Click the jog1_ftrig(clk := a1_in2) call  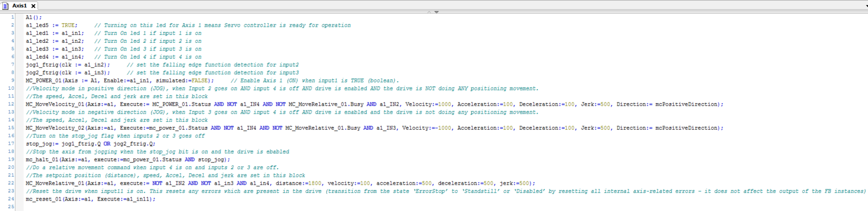pyautogui.click(x=68, y=65)
